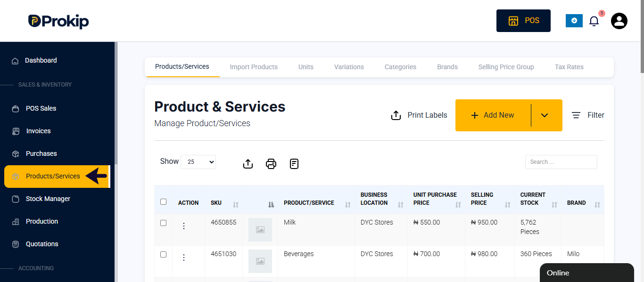Click the Milk product image thumbnail
The height and width of the screenshot is (282, 644).
(x=260, y=230)
